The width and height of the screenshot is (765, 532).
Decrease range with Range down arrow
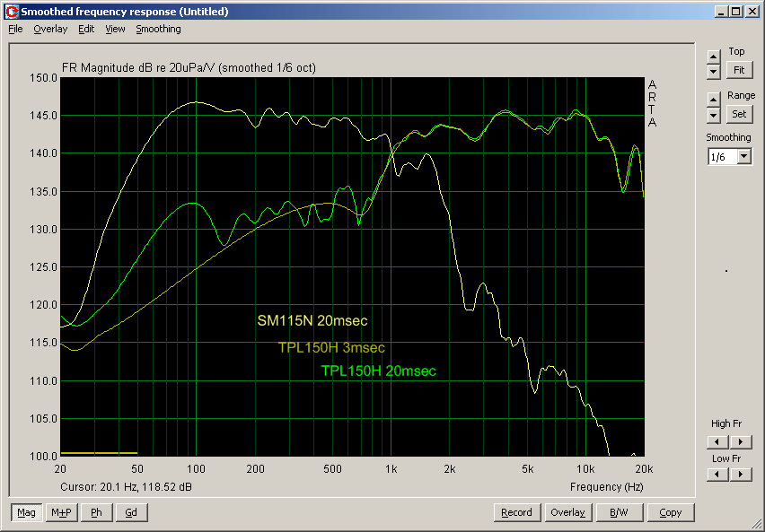(713, 116)
